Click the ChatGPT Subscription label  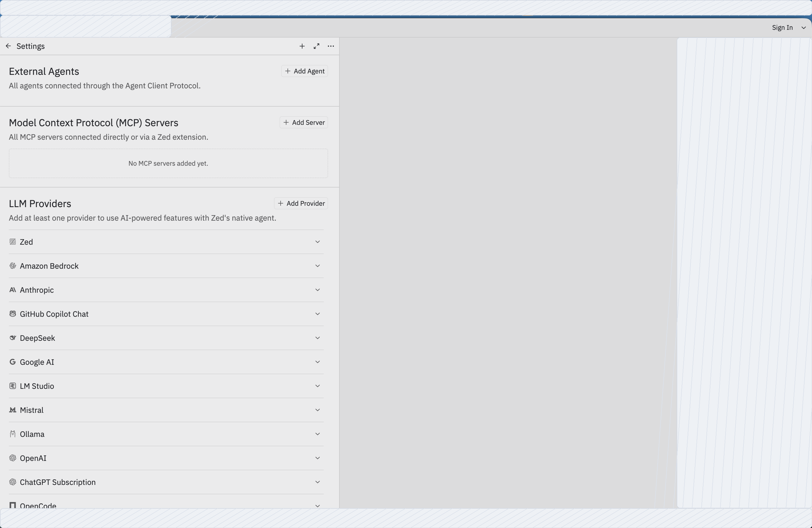(x=58, y=482)
